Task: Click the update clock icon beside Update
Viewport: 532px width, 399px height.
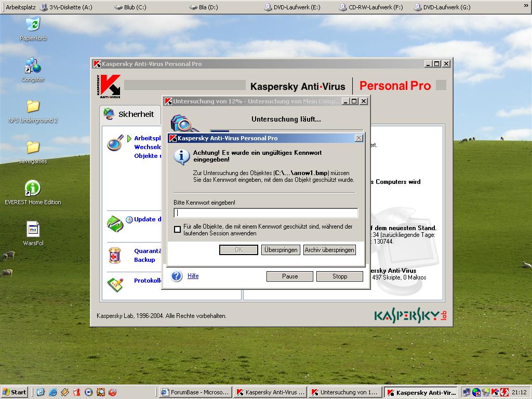Action: (x=129, y=220)
